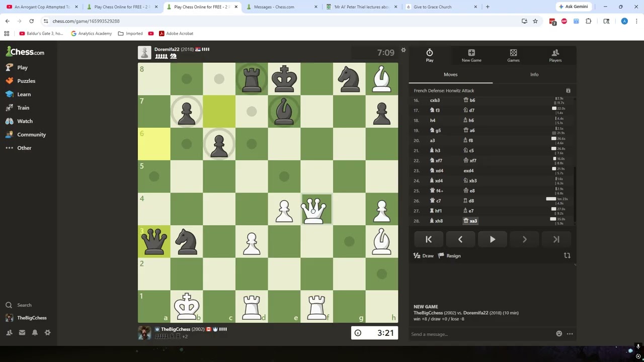
Task: Switch to the Players tab
Action: pos(555,56)
